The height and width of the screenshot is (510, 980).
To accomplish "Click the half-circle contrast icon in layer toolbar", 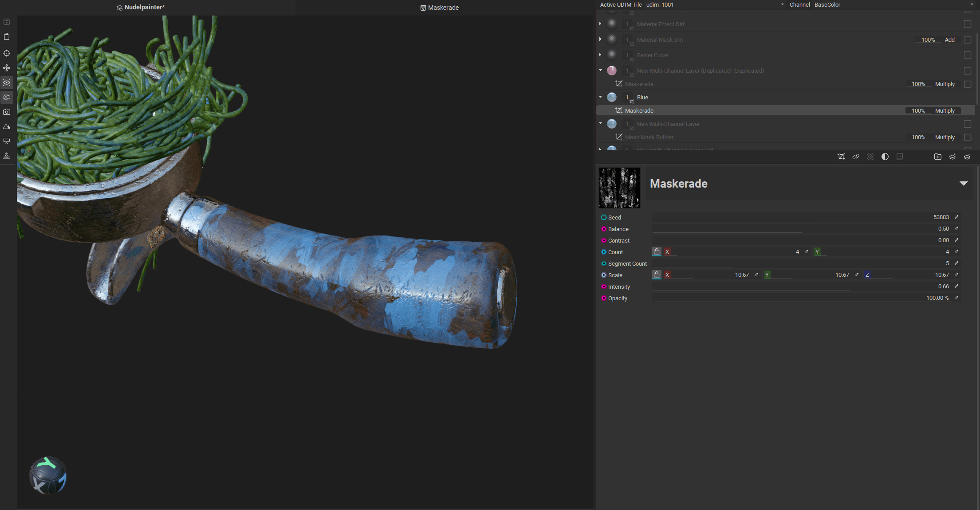I will coord(885,157).
